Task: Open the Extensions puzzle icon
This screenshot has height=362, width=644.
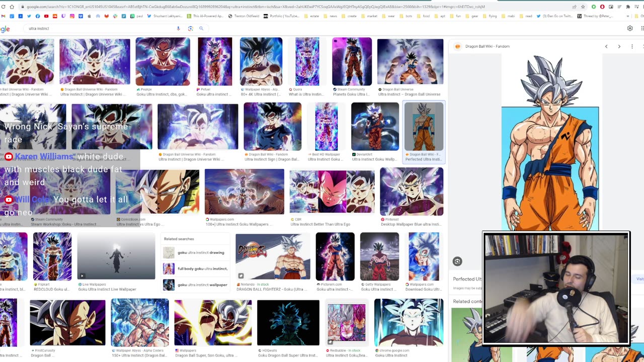Action: (628, 7)
